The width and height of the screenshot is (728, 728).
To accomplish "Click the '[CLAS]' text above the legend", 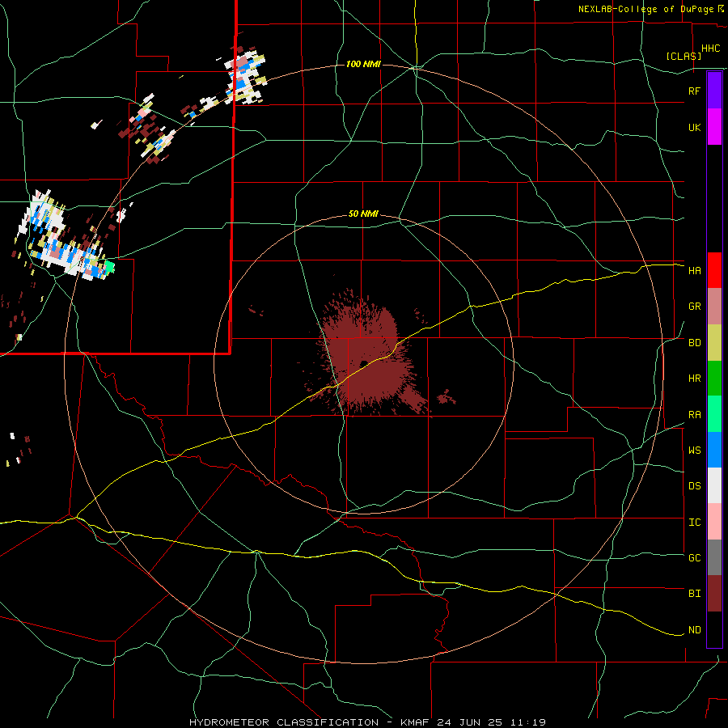I will pyautogui.click(x=684, y=57).
